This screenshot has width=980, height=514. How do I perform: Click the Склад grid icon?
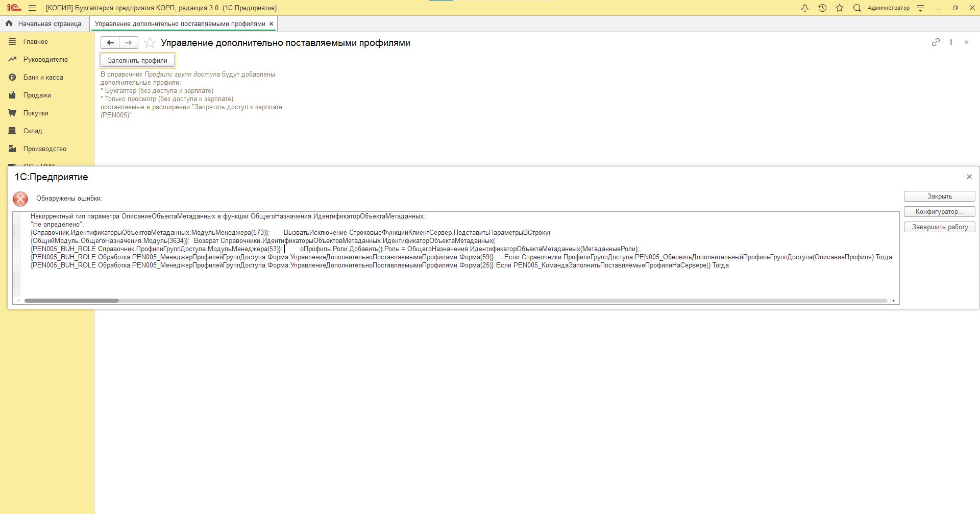(12, 131)
